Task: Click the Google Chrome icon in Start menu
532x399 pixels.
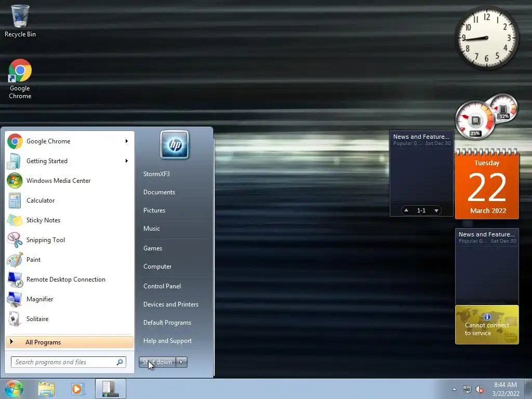Action: (15, 141)
